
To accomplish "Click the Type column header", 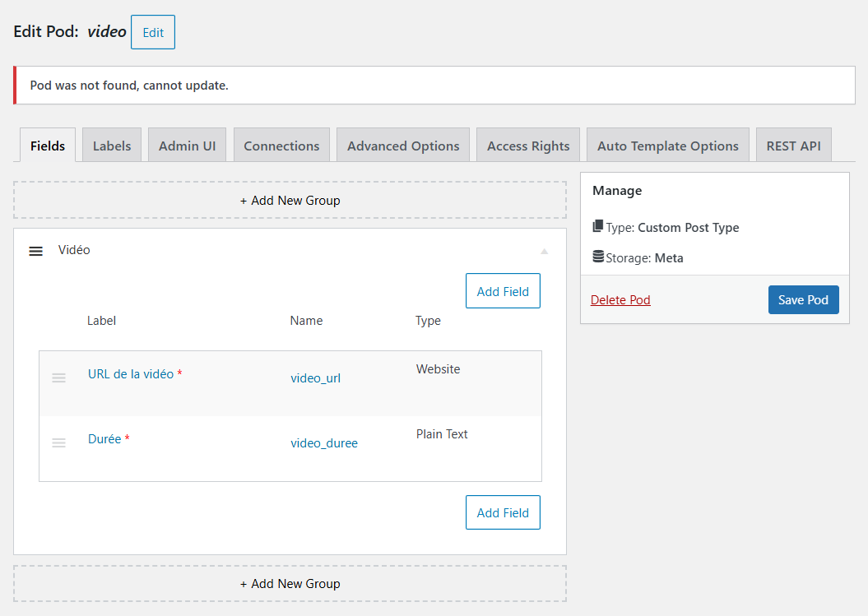I will pyautogui.click(x=428, y=321).
